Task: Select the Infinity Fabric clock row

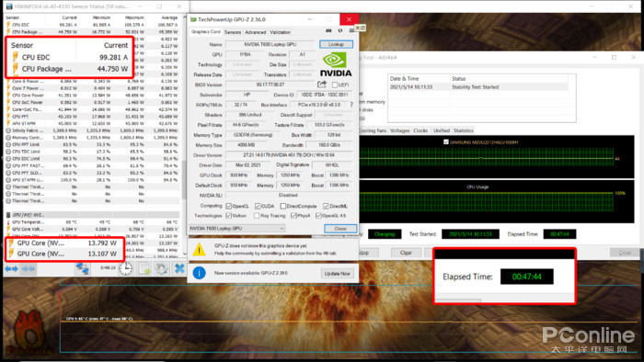Action: 92,130
